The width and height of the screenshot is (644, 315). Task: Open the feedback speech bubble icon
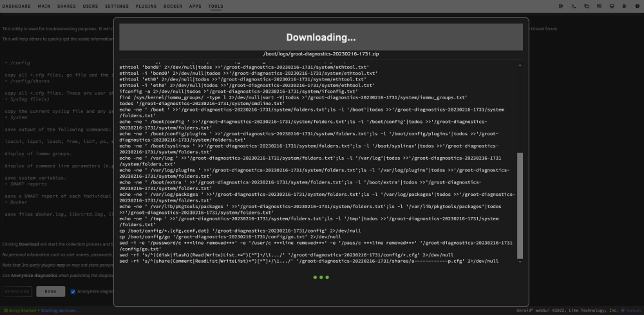point(599,6)
